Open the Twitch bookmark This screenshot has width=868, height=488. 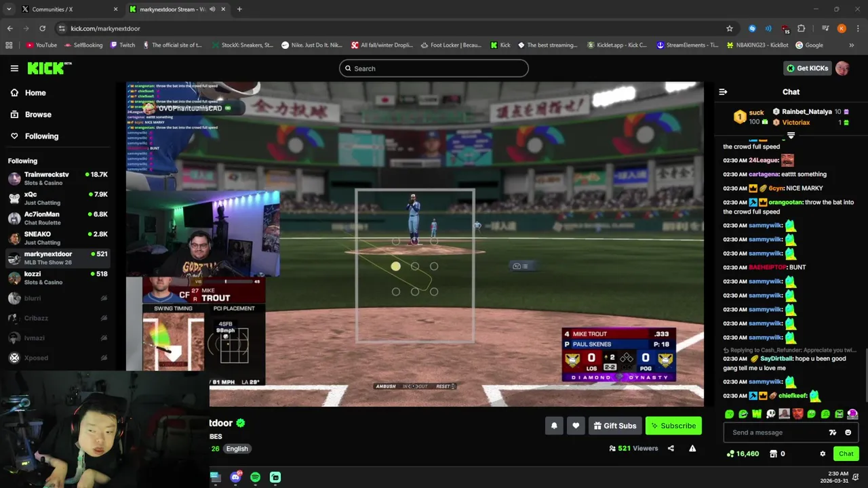pyautogui.click(x=122, y=45)
